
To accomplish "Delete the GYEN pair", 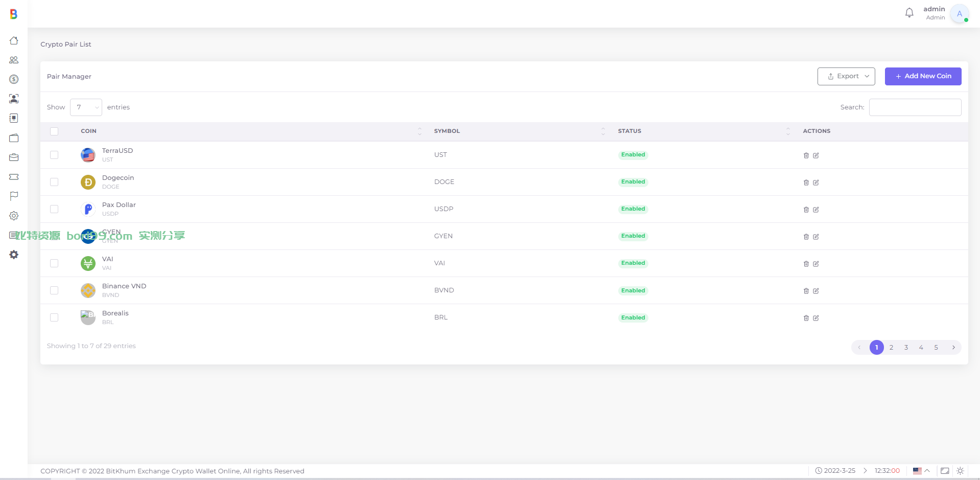I will point(806,237).
